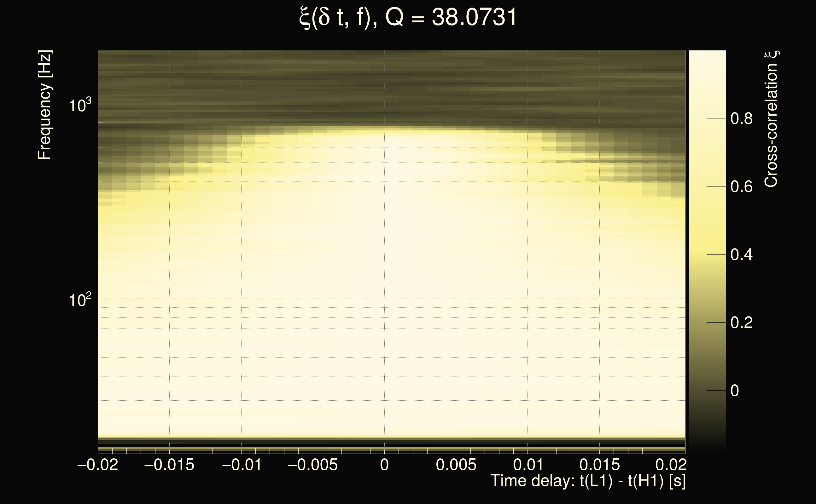Click the 0.2 colorbar tick label
Screen dimensions: 816x504
tap(741, 323)
